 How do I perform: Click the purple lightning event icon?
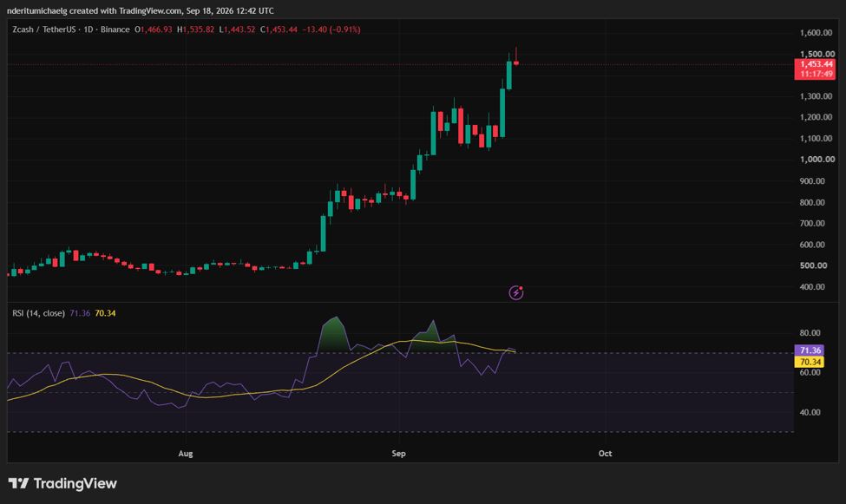tap(516, 292)
